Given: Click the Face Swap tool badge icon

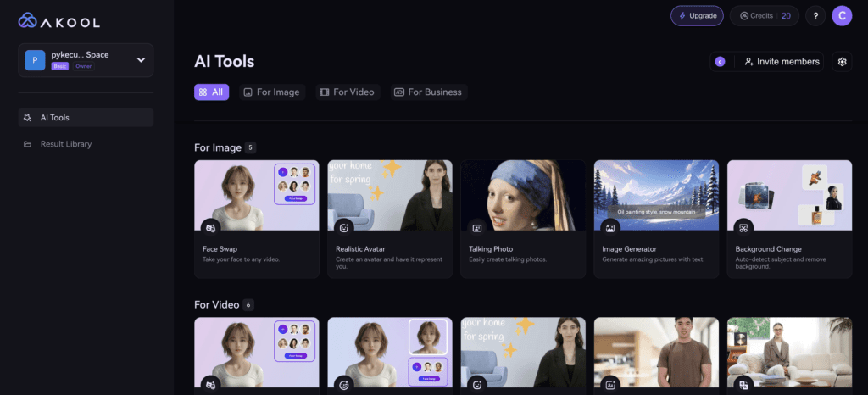Looking at the screenshot, I should coord(210,227).
